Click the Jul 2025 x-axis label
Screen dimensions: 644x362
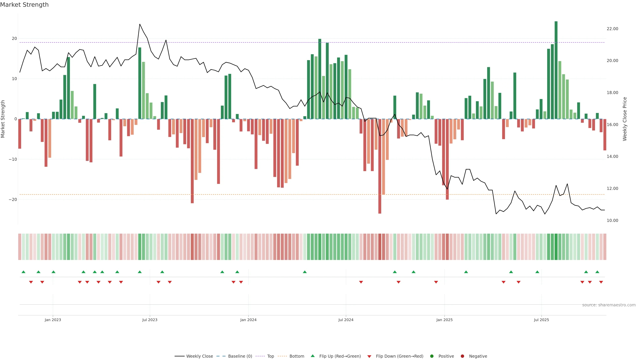[x=541, y=320]
